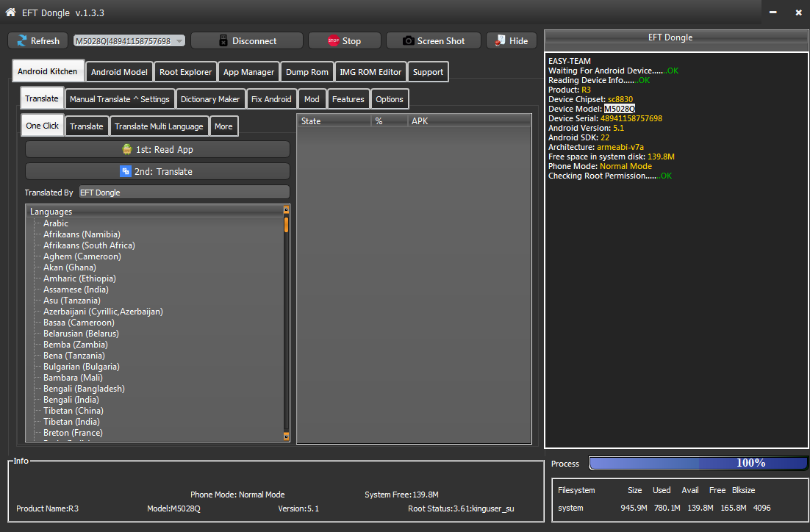Viewport: 810px width, 532px height.
Task: Open the App Manager tab
Action: pyautogui.click(x=248, y=72)
